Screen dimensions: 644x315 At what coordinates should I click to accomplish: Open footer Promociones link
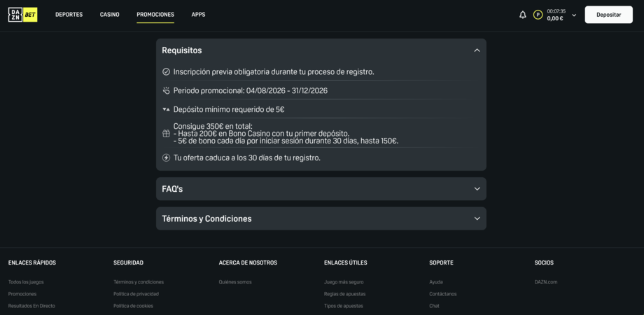22,294
